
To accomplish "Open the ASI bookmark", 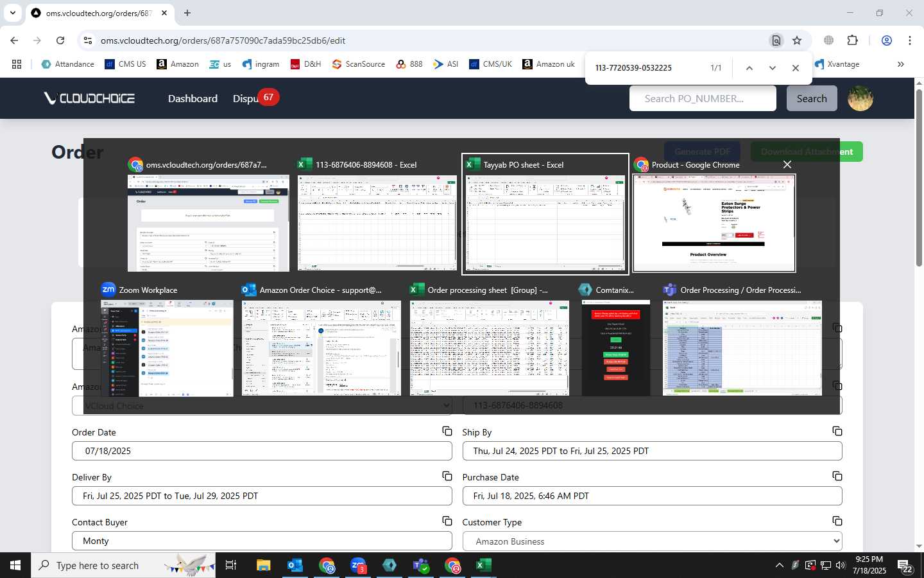I will (445, 64).
